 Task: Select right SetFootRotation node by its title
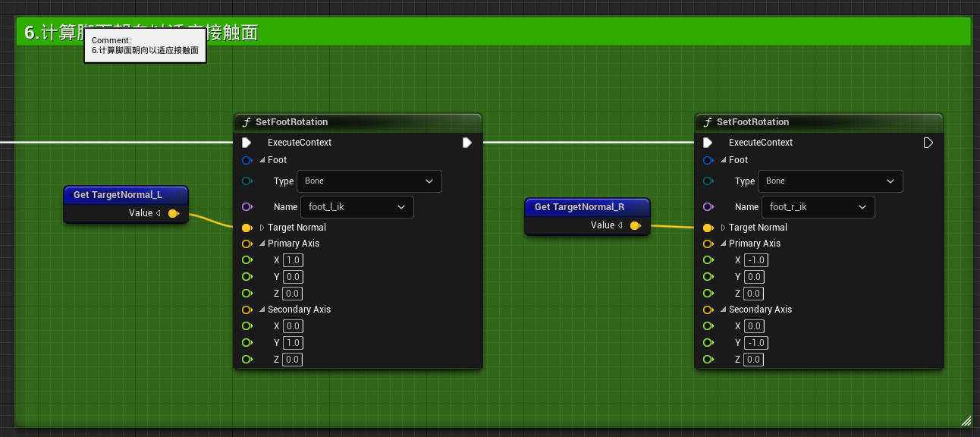coord(753,122)
